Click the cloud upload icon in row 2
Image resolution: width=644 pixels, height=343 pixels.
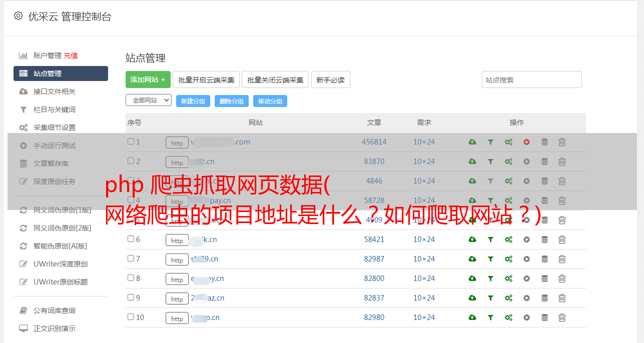tap(472, 161)
